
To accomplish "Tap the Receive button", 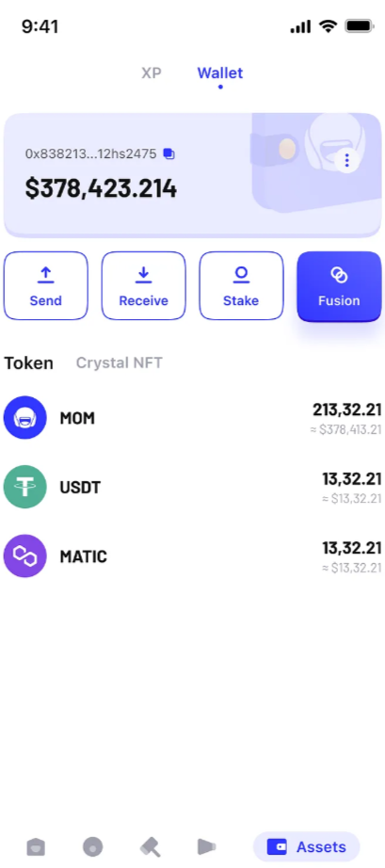I will [144, 285].
